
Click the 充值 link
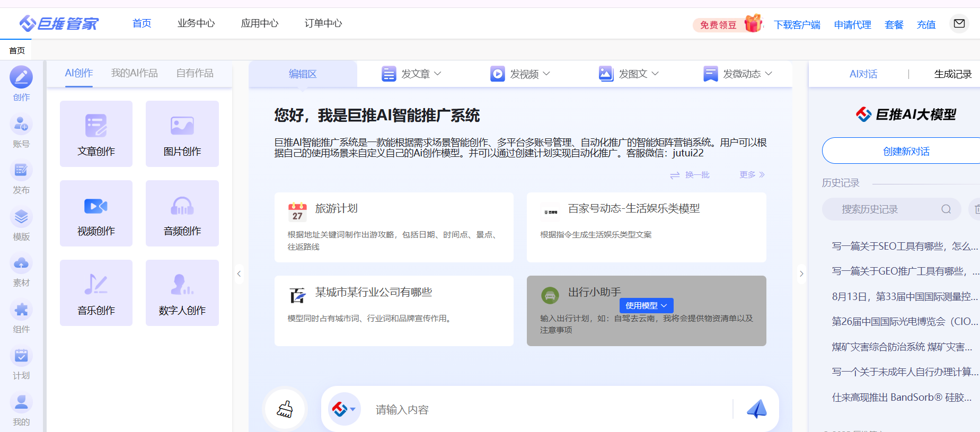coord(926,25)
